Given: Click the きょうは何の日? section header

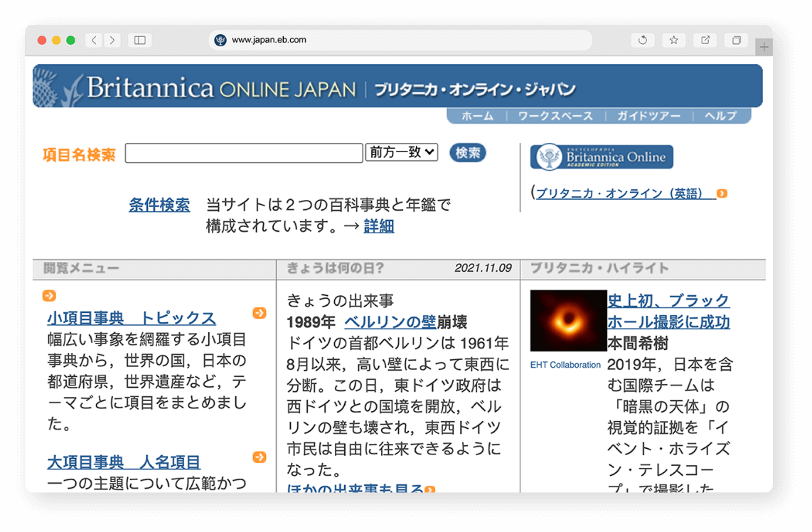Looking at the screenshot, I should pos(335,268).
